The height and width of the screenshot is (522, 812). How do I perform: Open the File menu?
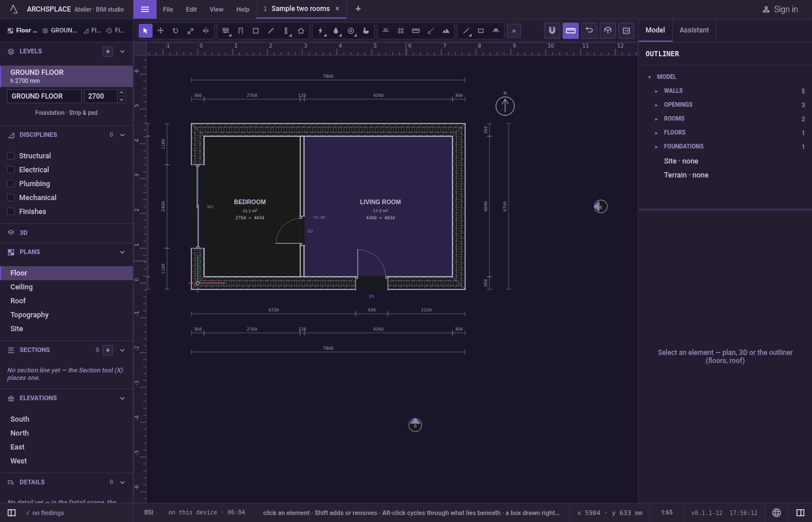click(168, 9)
